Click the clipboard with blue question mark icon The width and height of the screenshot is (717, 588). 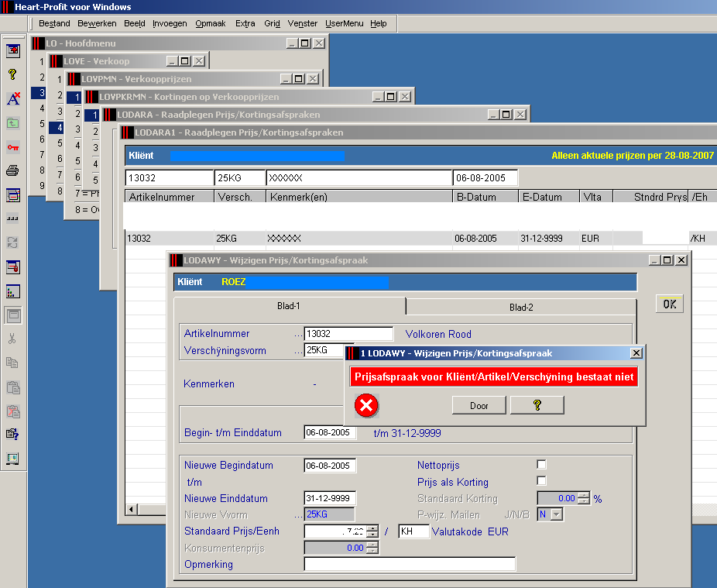(13, 435)
